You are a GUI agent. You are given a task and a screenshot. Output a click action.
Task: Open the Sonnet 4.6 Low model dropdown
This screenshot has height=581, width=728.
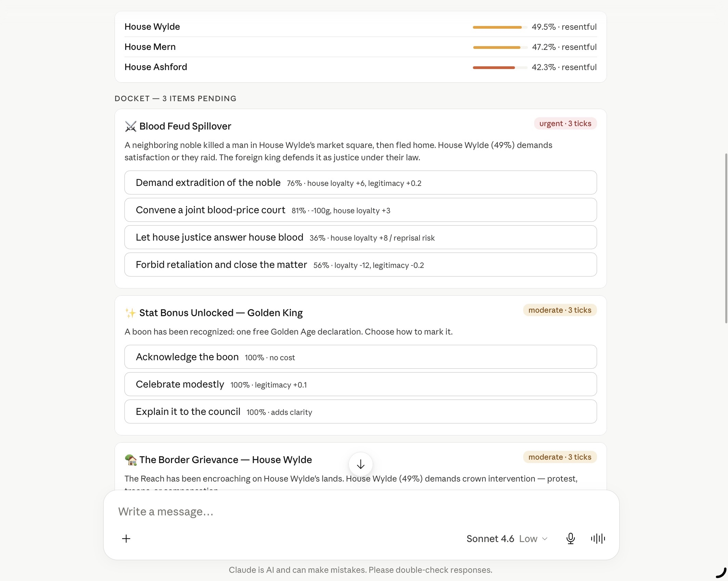pyautogui.click(x=507, y=539)
